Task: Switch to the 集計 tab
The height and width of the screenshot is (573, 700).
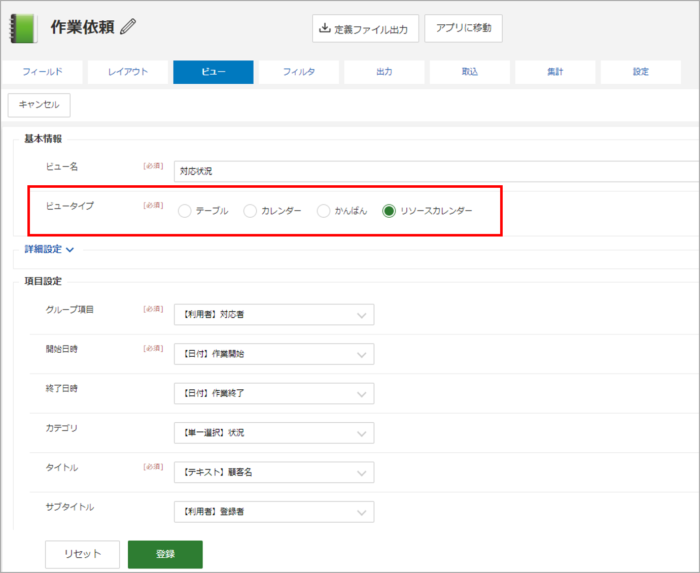Action: [555, 72]
